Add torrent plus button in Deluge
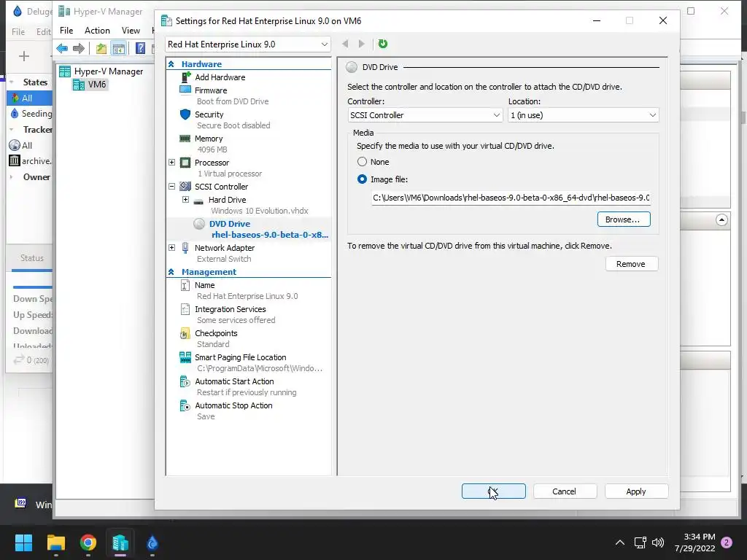Viewport: 747px width, 560px height. (x=24, y=56)
